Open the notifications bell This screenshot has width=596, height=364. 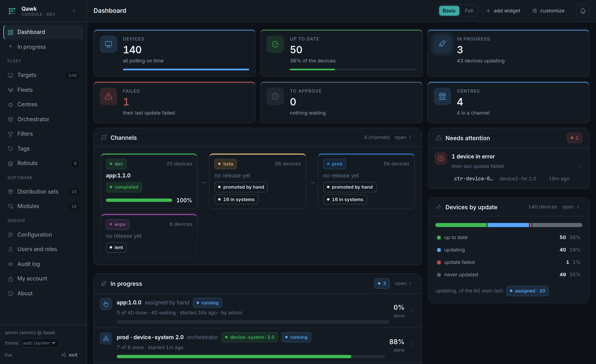click(x=582, y=11)
